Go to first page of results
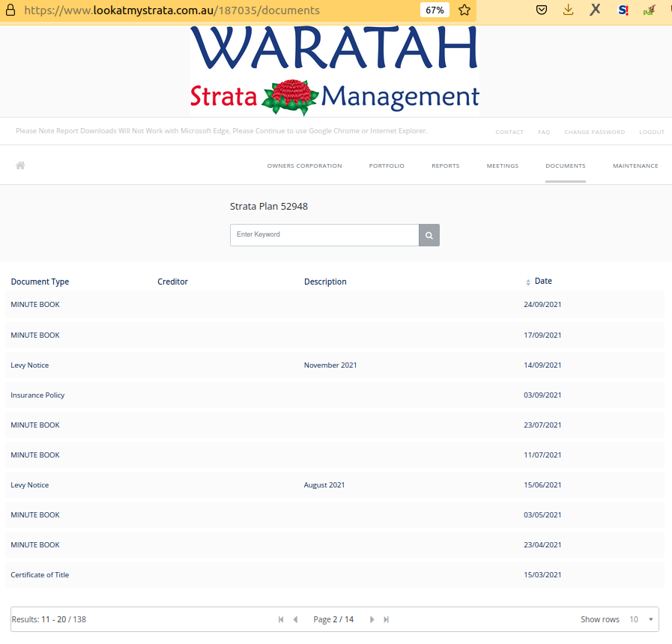The width and height of the screenshot is (672, 644). click(281, 619)
